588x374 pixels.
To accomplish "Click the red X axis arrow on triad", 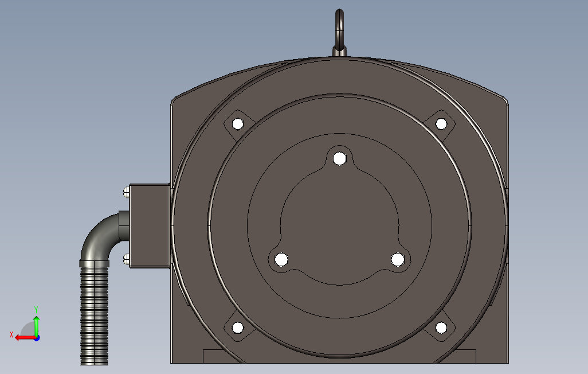I will 25,338.
